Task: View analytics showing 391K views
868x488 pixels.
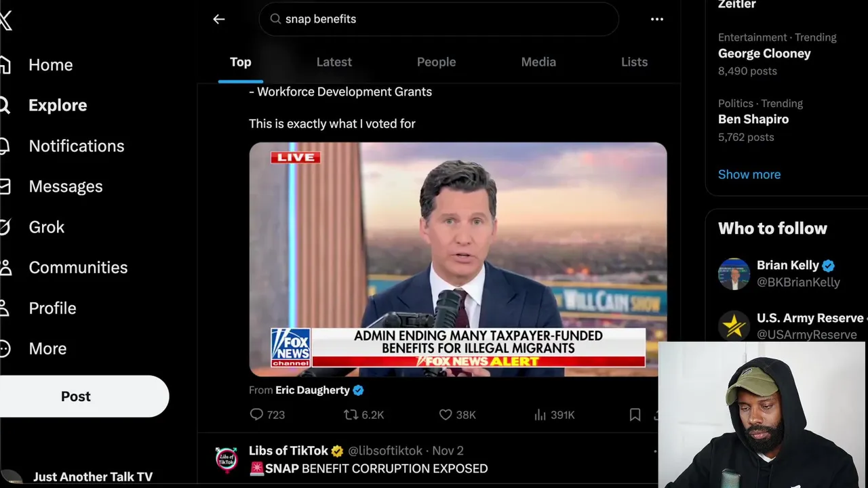Action: click(554, 415)
